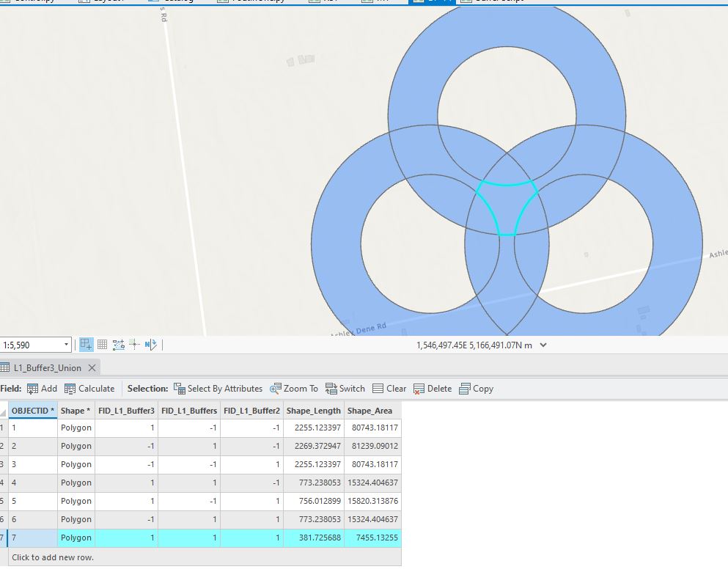Select Shape_Length cell 2269.372947

pyautogui.click(x=313, y=446)
